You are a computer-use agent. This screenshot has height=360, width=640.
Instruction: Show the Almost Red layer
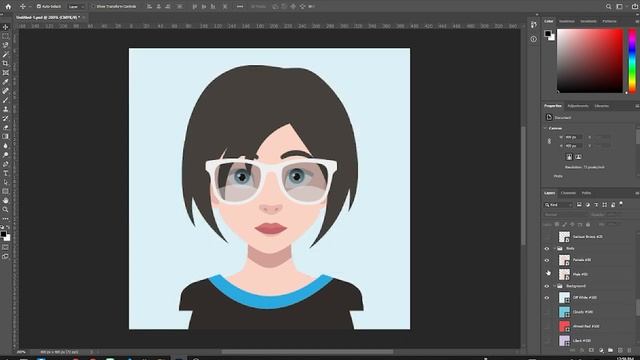[x=547, y=326]
